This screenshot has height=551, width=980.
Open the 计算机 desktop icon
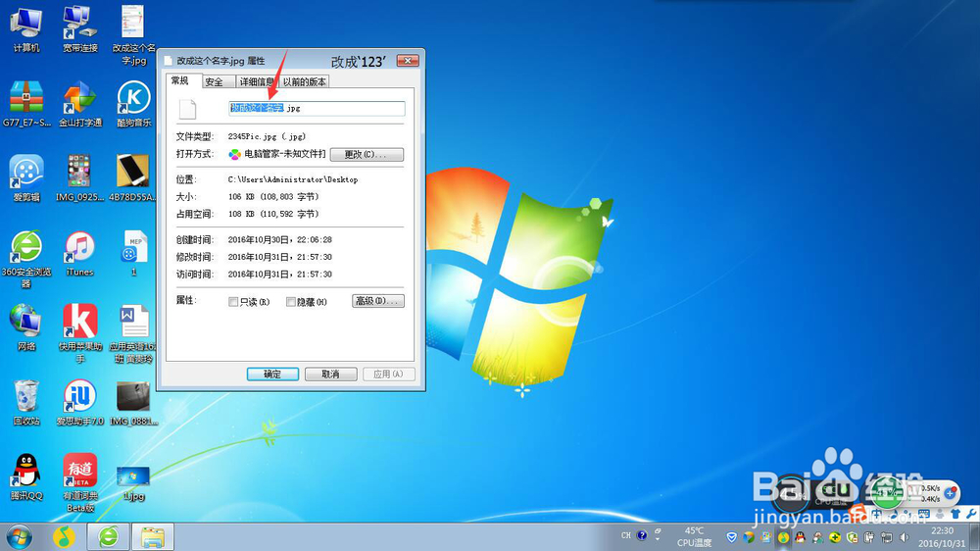pos(26,28)
